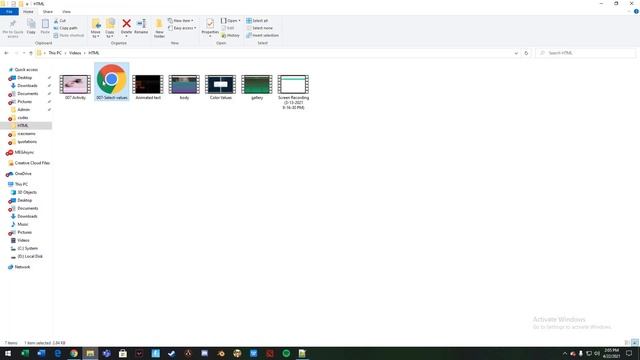Click Cut in the Clipboard group
This screenshot has width=640, height=360.
click(x=60, y=20)
